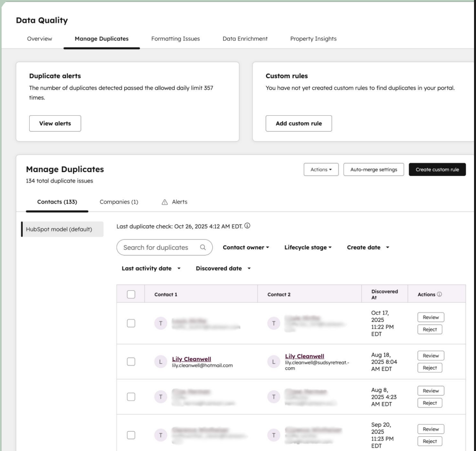Click the magnifier icon in search box

tap(202, 247)
